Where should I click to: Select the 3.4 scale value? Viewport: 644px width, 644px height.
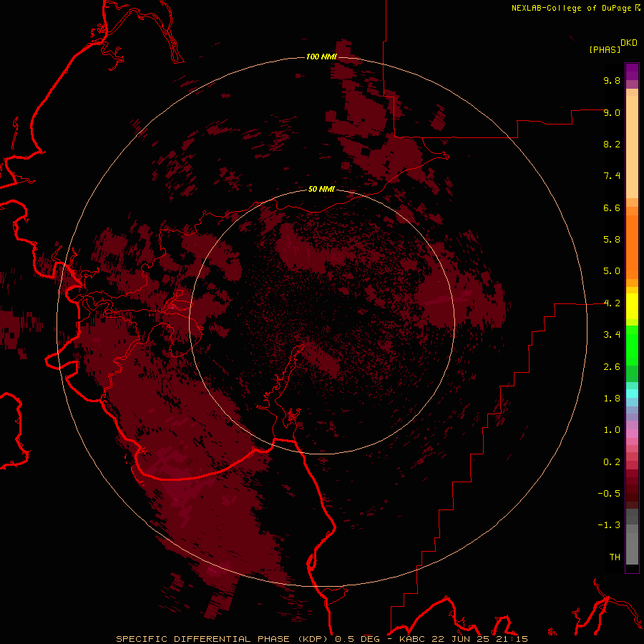pyautogui.click(x=612, y=335)
